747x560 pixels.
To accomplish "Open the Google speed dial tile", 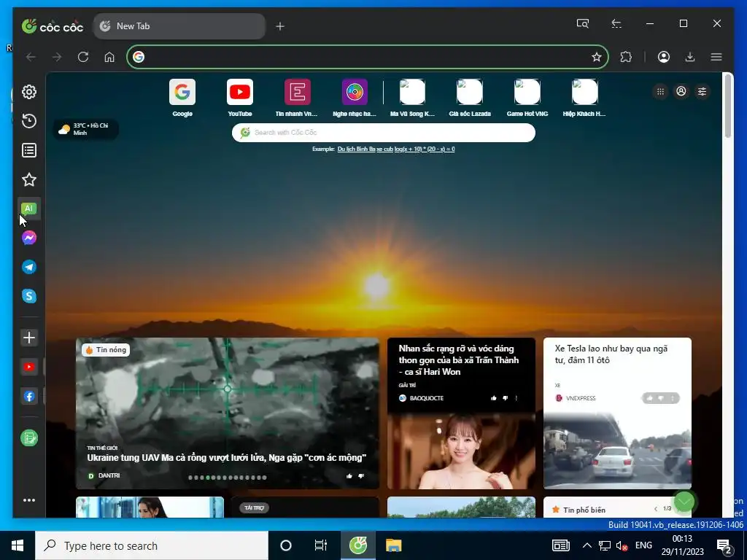I will [x=182, y=98].
